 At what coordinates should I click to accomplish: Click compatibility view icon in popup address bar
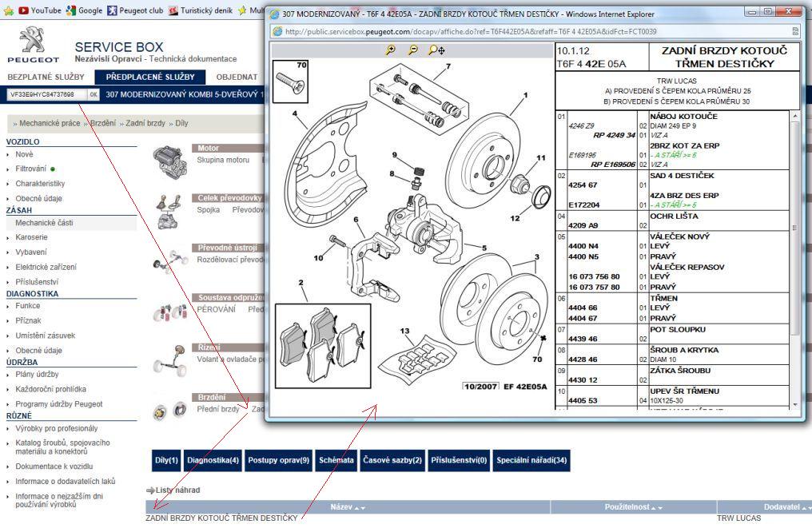click(795, 32)
